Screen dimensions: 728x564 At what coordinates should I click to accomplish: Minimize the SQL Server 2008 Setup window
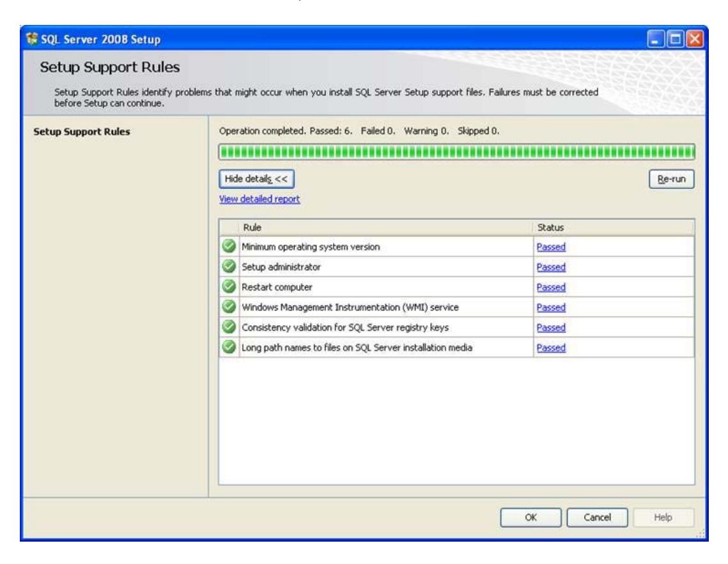coord(656,40)
